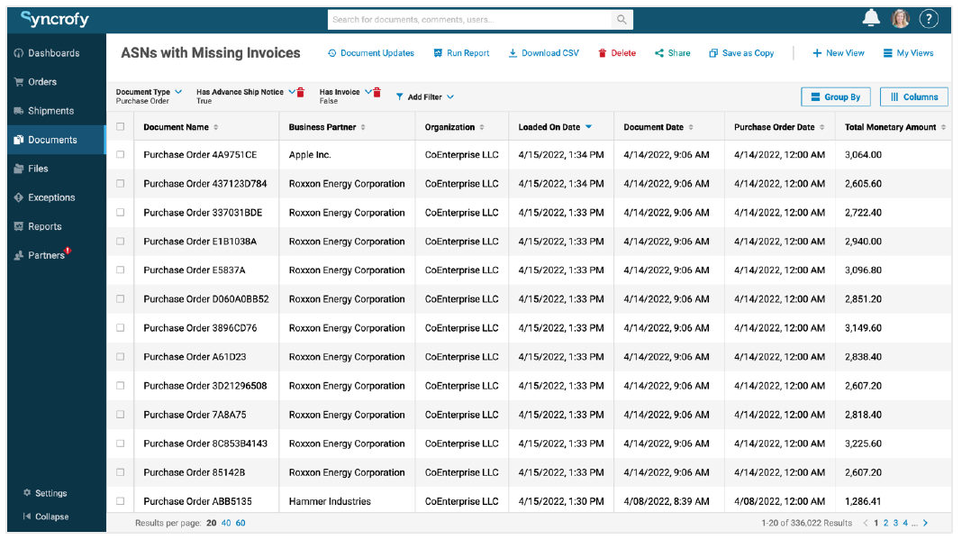The height and width of the screenshot is (540, 980).
Task: Toggle the select-all header checkbox
Action: (121, 126)
